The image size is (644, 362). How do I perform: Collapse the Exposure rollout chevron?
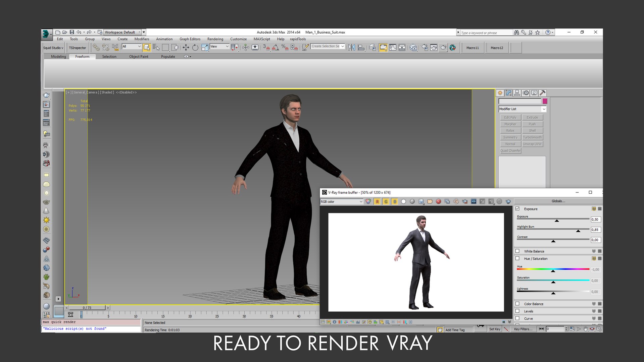pyautogui.click(x=594, y=209)
